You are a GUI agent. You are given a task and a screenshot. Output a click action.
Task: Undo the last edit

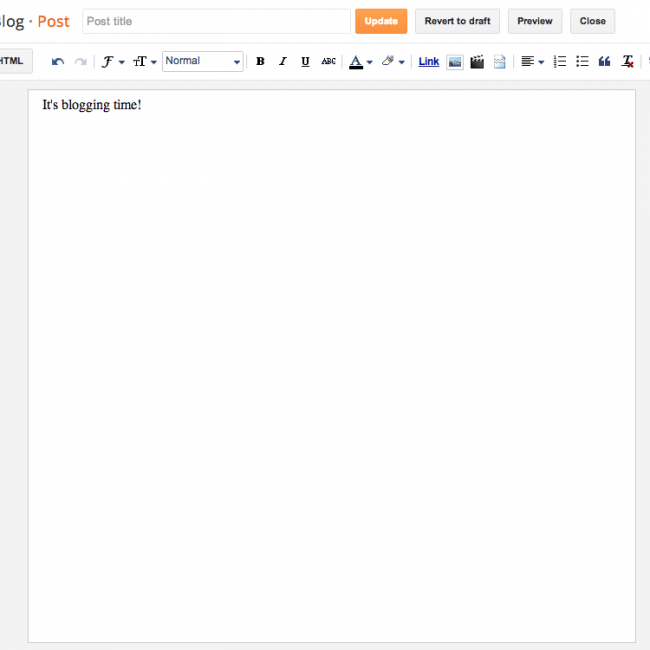(x=58, y=62)
